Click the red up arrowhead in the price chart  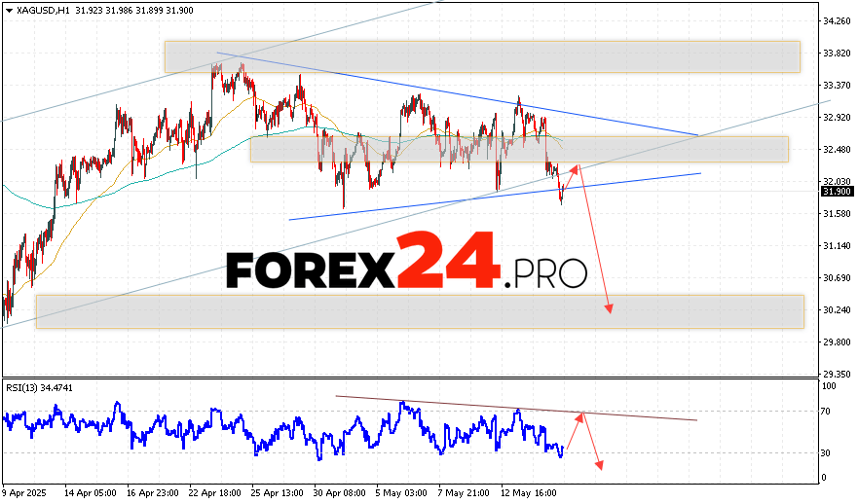(x=577, y=168)
